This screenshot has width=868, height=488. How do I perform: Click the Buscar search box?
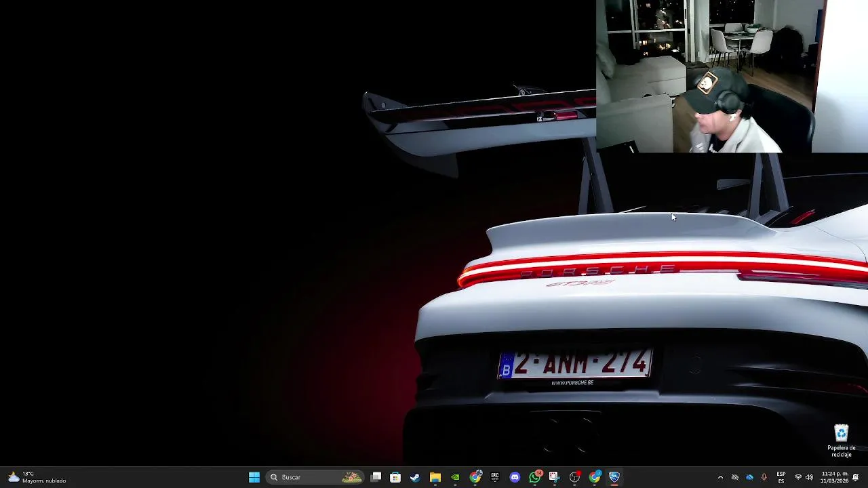click(316, 477)
